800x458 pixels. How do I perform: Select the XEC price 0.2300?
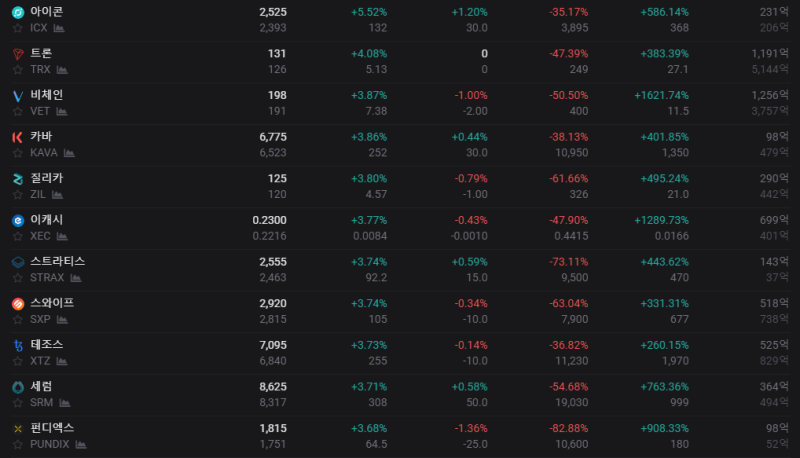click(269, 220)
